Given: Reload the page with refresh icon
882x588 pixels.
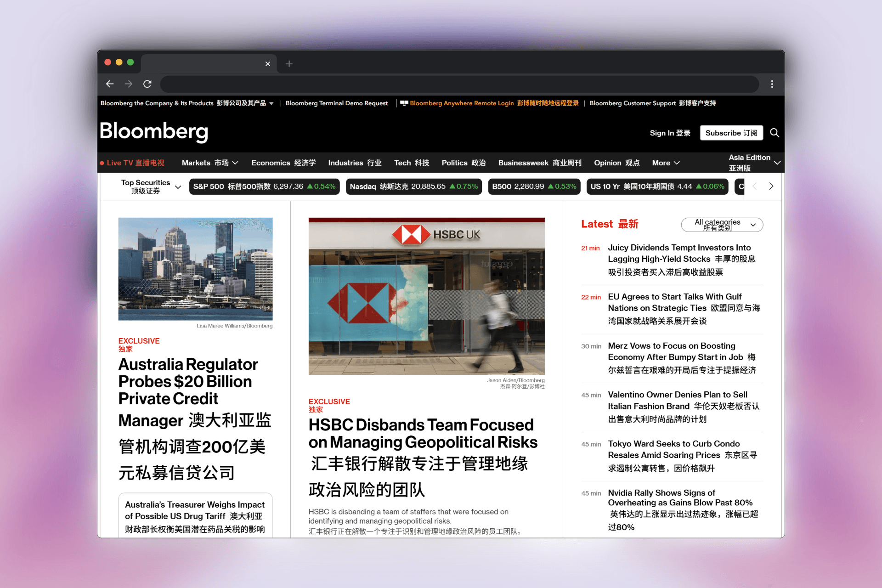Looking at the screenshot, I should 147,84.
